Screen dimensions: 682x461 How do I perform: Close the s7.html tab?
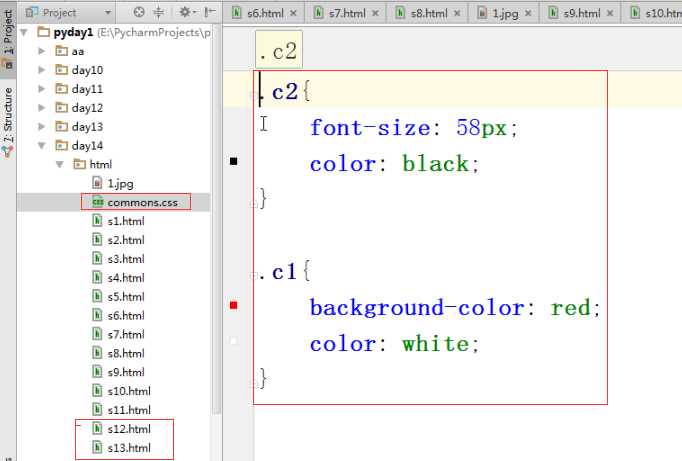coord(375,13)
